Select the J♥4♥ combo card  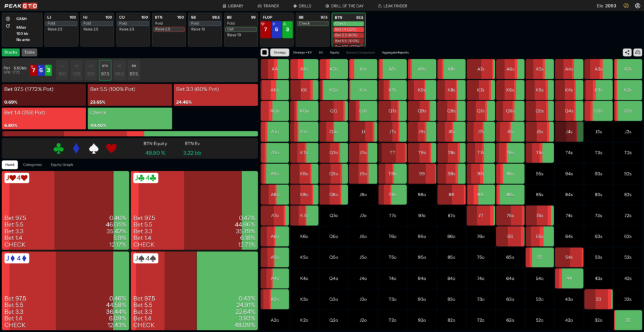pos(65,211)
